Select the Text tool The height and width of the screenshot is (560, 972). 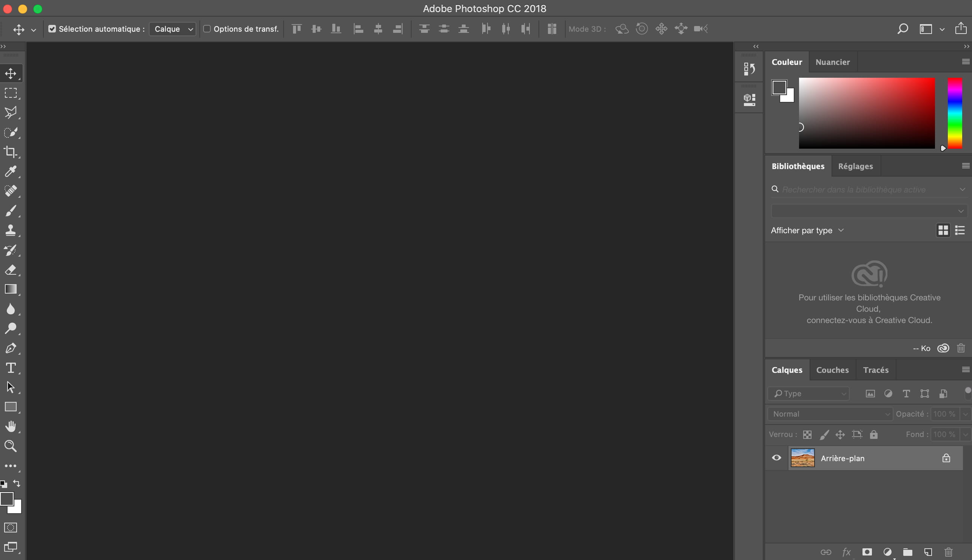(11, 368)
